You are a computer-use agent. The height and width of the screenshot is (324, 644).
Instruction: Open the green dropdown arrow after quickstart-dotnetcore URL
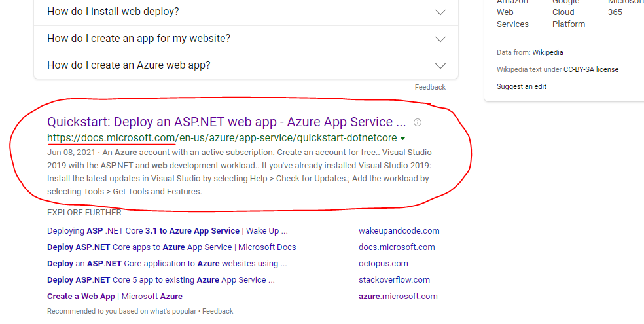click(x=402, y=138)
